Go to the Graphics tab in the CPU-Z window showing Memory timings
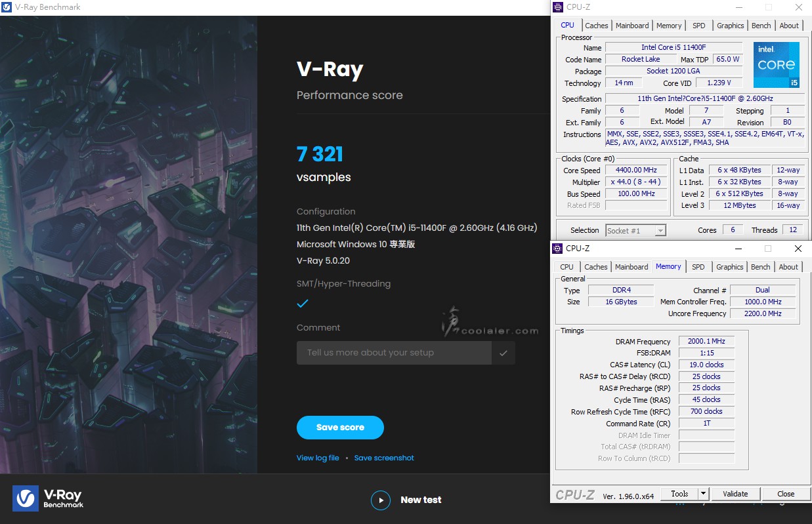812x524 pixels. pyautogui.click(x=730, y=267)
